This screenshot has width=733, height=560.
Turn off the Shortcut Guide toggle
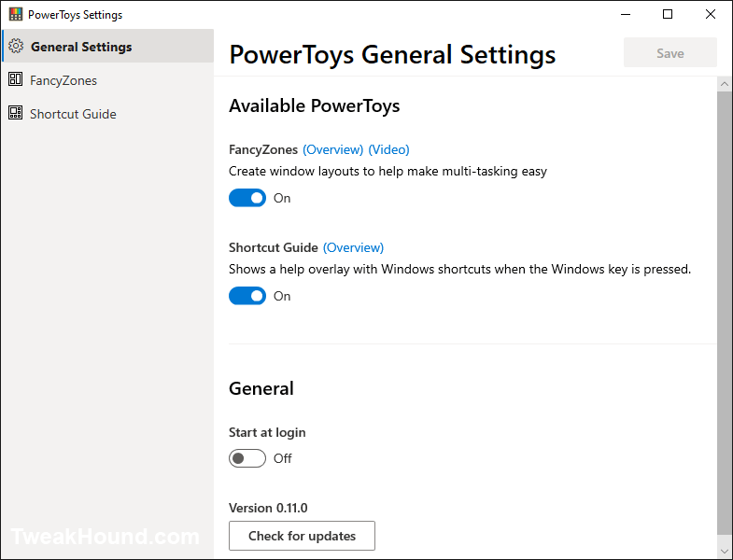click(x=247, y=296)
